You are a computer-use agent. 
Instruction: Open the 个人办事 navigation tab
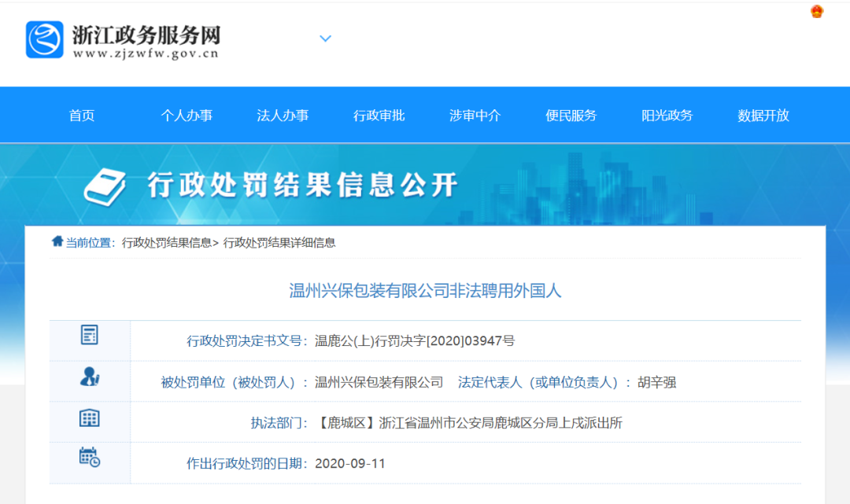(x=187, y=116)
